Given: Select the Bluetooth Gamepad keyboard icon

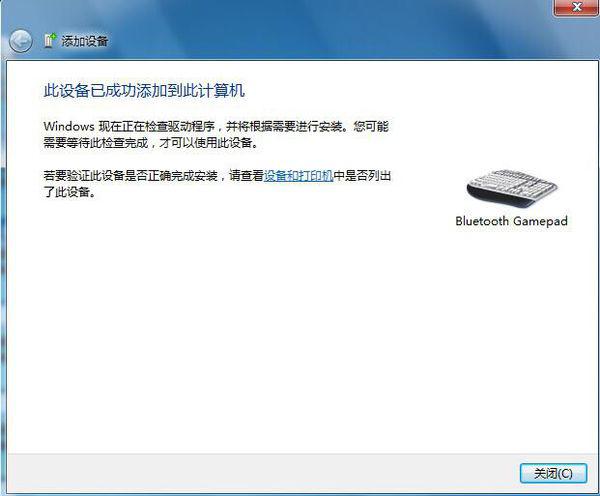Looking at the screenshot, I should coord(512,188).
